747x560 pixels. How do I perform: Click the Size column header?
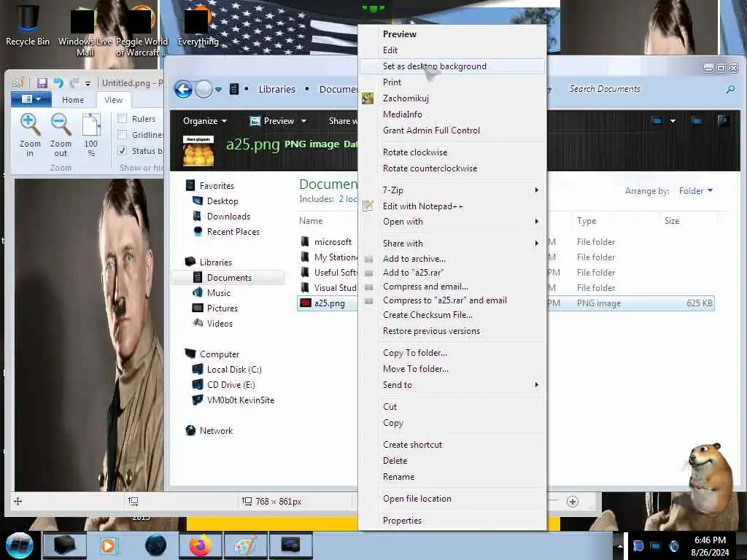point(672,220)
